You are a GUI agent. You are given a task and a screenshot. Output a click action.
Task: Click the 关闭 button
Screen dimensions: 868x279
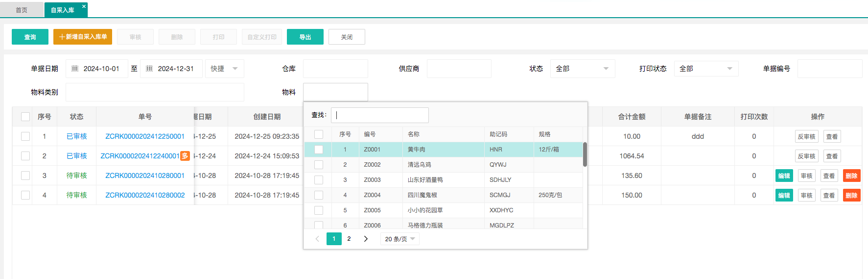[x=347, y=37]
